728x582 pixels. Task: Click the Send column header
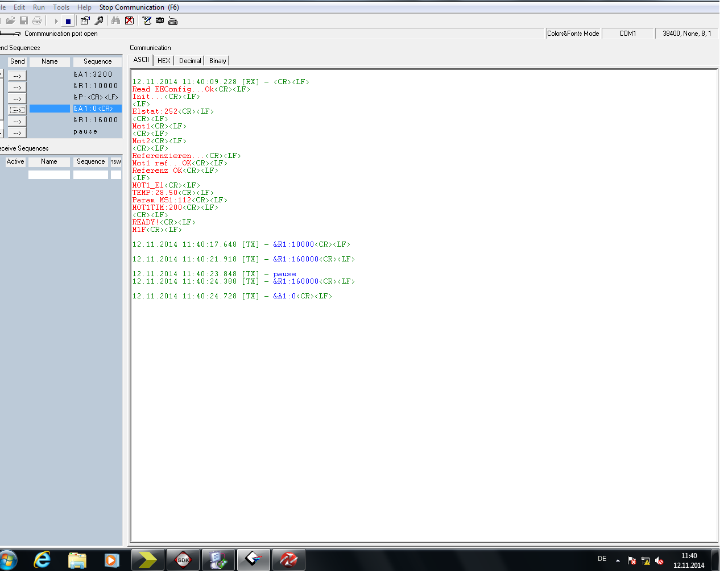pos(17,61)
